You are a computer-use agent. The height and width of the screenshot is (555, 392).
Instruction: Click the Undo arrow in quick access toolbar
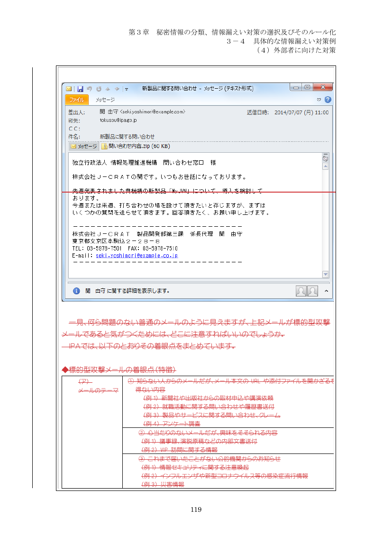[89, 89]
